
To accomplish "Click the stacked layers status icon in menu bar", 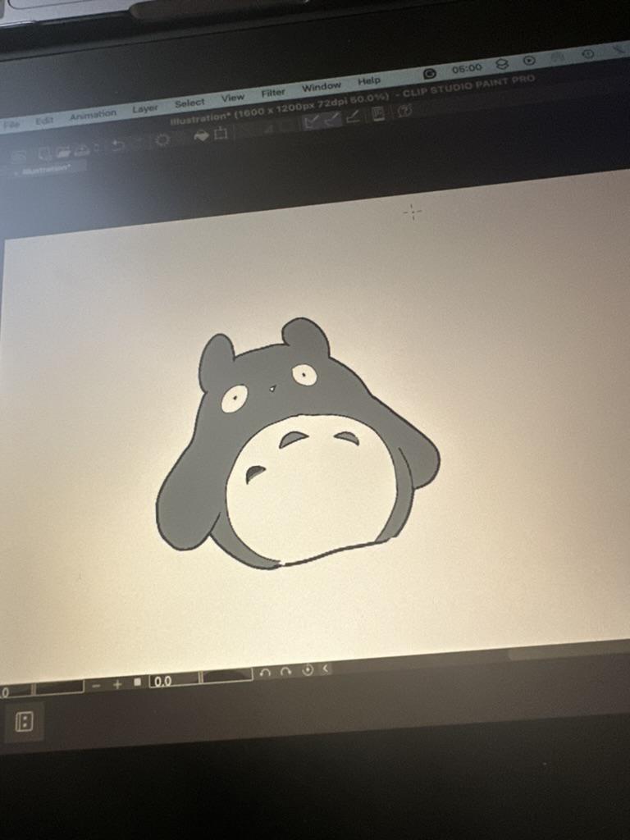I will (501, 64).
